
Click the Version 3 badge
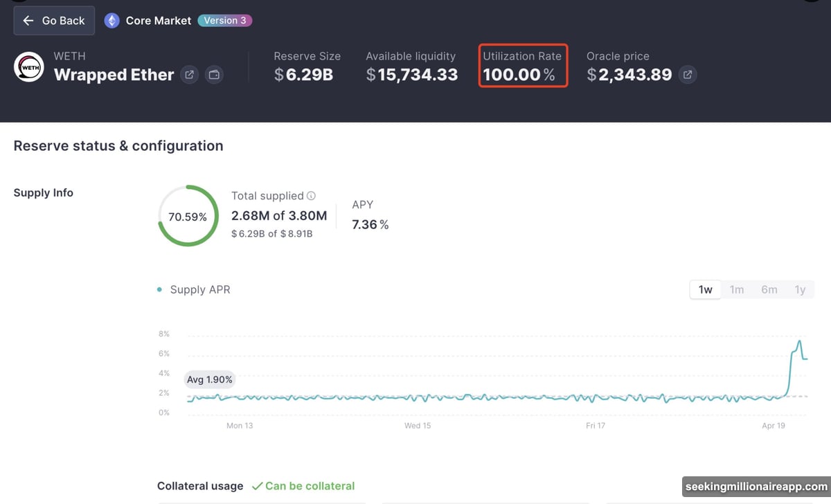(x=224, y=20)
